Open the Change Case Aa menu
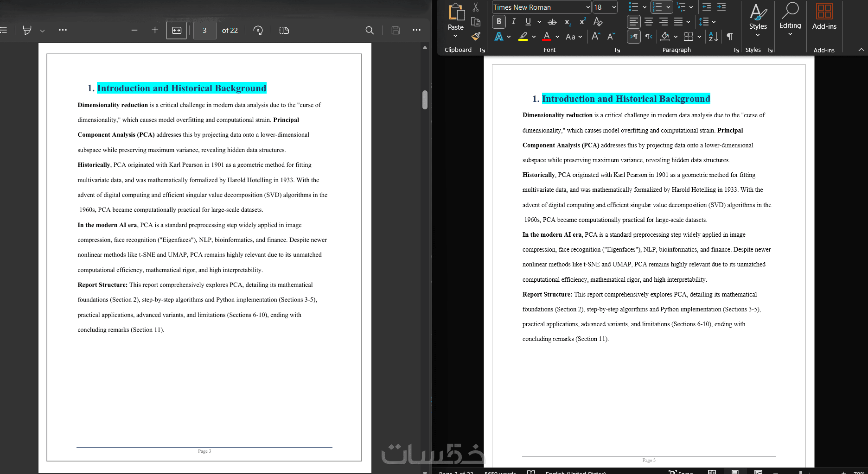Image resolution: width=868 pixels, height=474 pixels. (574, 37)
